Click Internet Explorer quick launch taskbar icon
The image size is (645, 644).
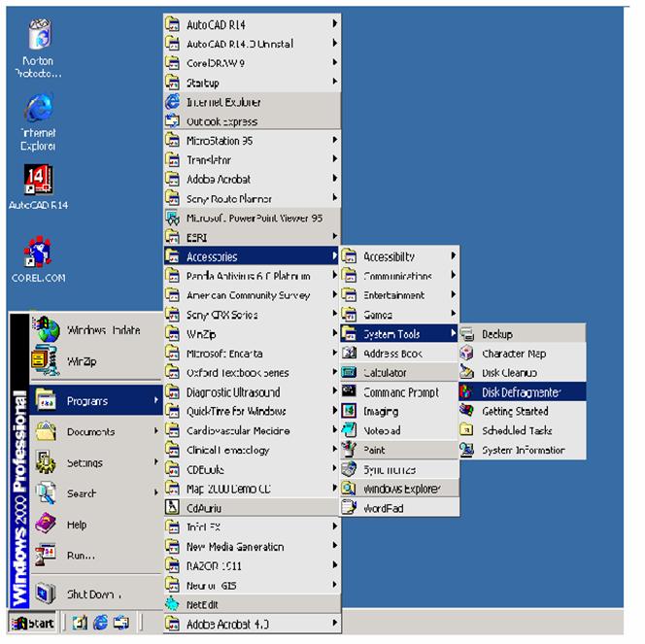[100, 622]
